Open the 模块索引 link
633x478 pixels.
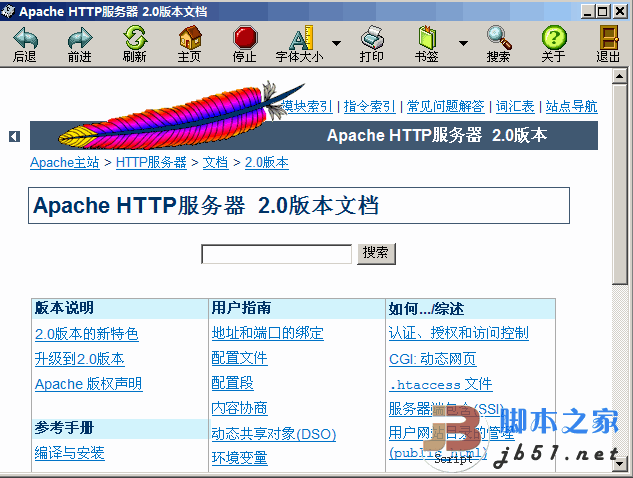307,107
